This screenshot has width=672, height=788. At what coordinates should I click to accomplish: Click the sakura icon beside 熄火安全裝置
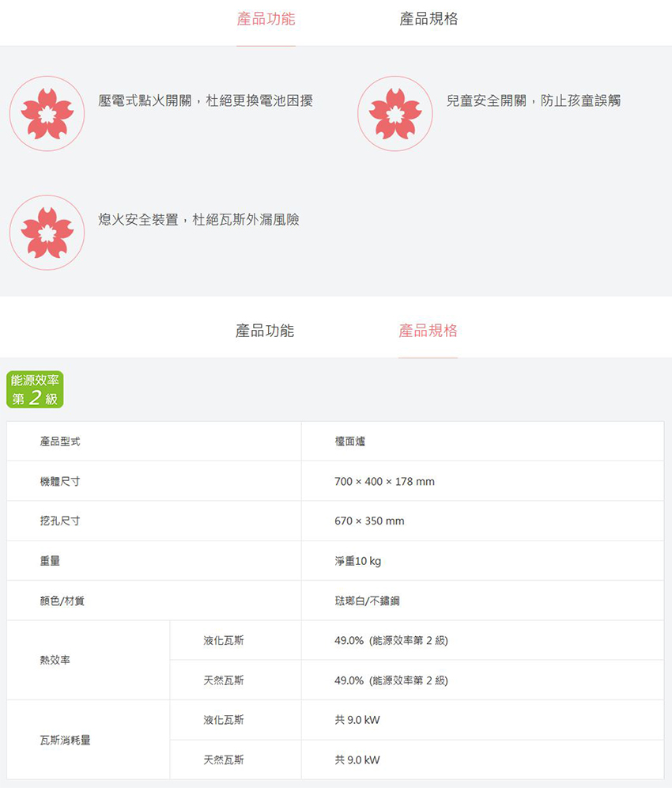[47, 232]
